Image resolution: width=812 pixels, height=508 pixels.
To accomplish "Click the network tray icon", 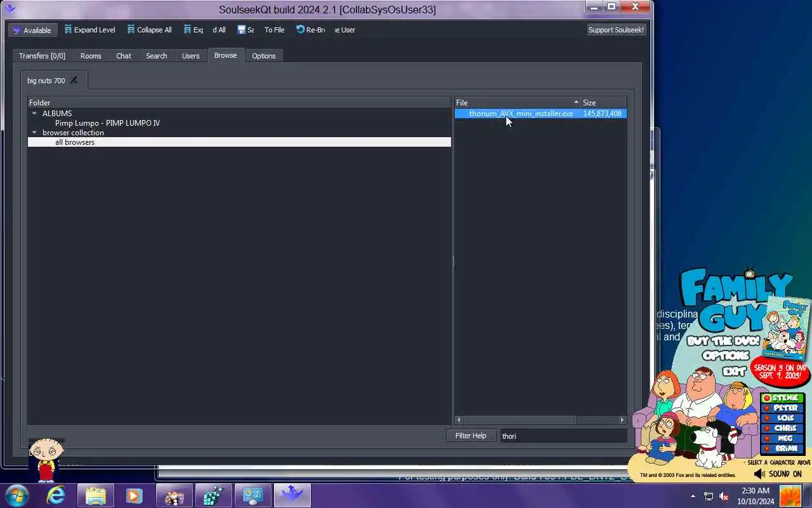I will click(709, 496).
